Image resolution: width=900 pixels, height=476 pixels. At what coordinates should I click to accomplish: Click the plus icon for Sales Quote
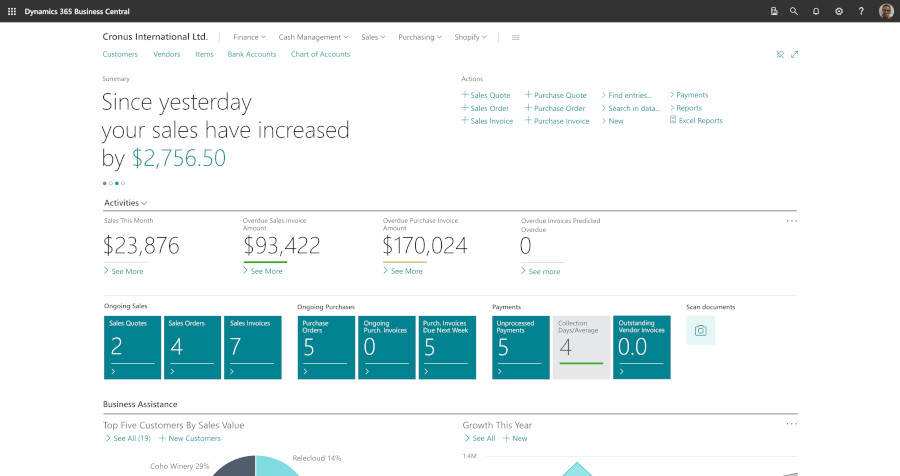465,94
